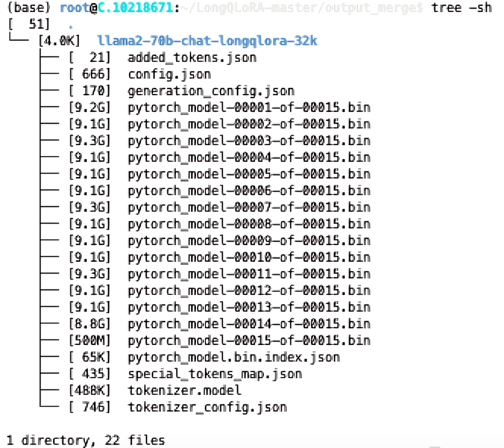Click the (base) conda environment label
504x448 pixels.
[x=29, y=8]
